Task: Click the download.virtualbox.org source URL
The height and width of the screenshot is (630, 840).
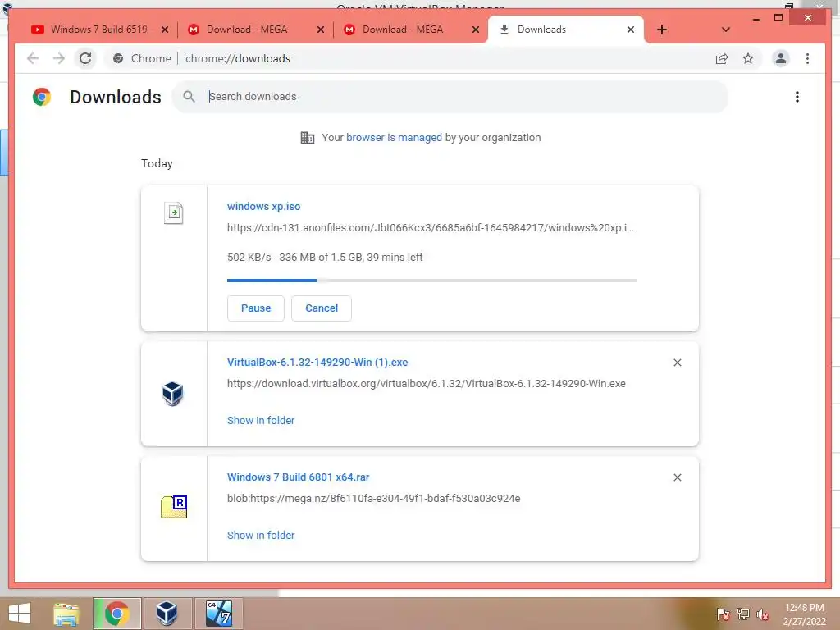Action: point(427,384)
